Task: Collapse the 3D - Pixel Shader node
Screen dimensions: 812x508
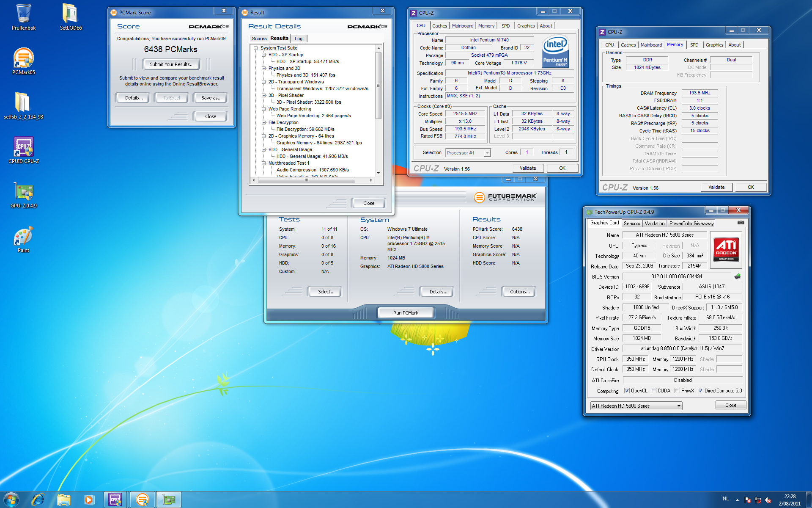Action: [264, 96]
